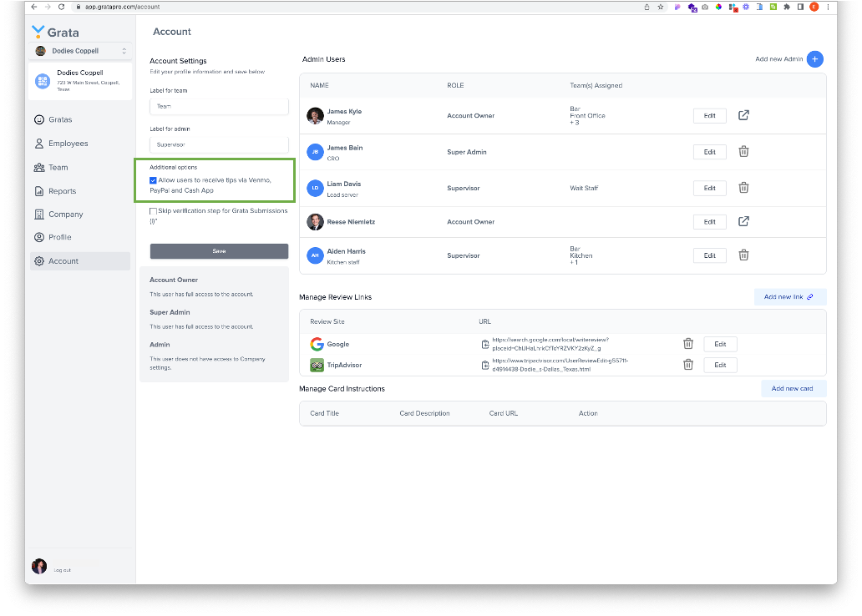Go back with browser back arrow
Screen dimensions: 862x616
[34, 8]
